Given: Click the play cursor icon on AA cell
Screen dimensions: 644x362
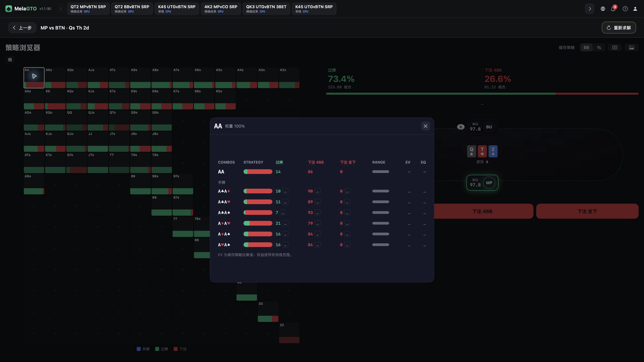Looking at the screenshot, I should pyautogui.click(x=34, y=76).
